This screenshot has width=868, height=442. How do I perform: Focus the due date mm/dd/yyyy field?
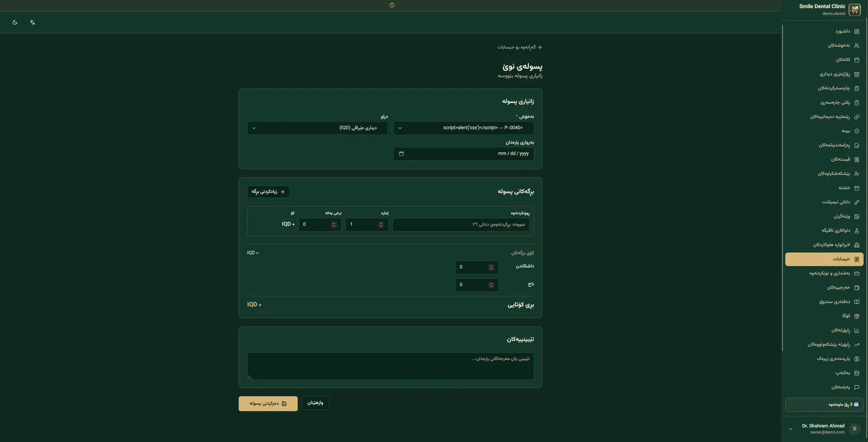(464, 154)
